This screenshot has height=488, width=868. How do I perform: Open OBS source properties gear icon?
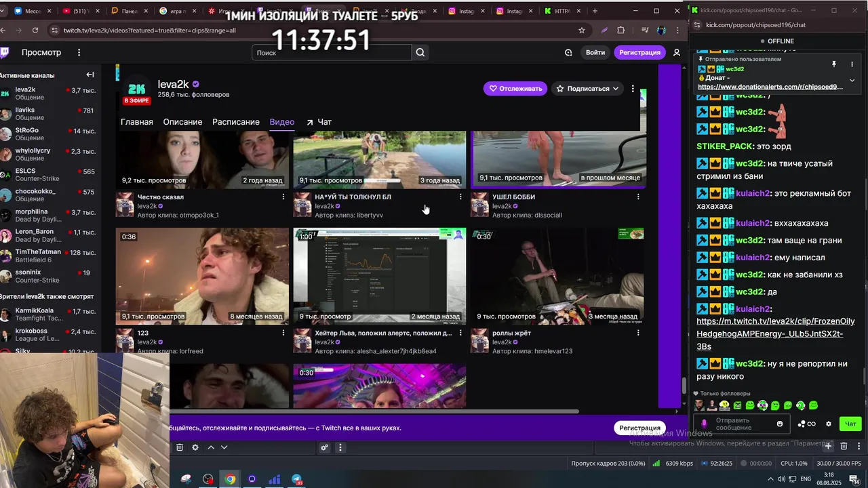click(x=195, y=447)
